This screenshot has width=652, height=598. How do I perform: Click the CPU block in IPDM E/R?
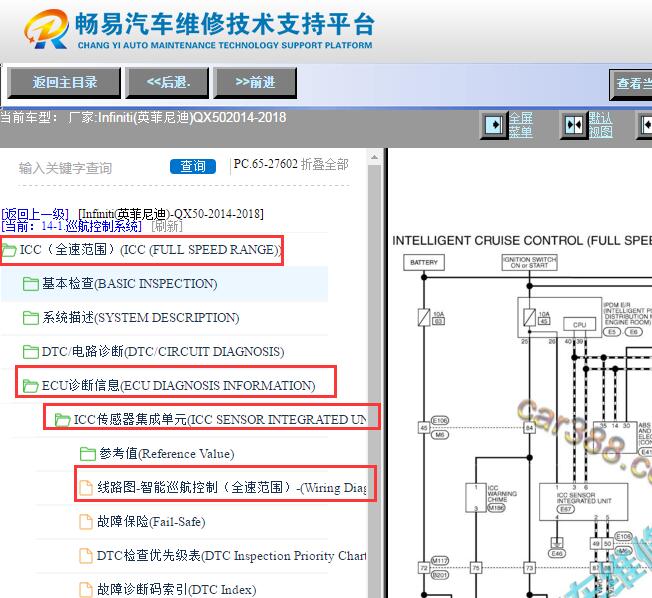579,324
